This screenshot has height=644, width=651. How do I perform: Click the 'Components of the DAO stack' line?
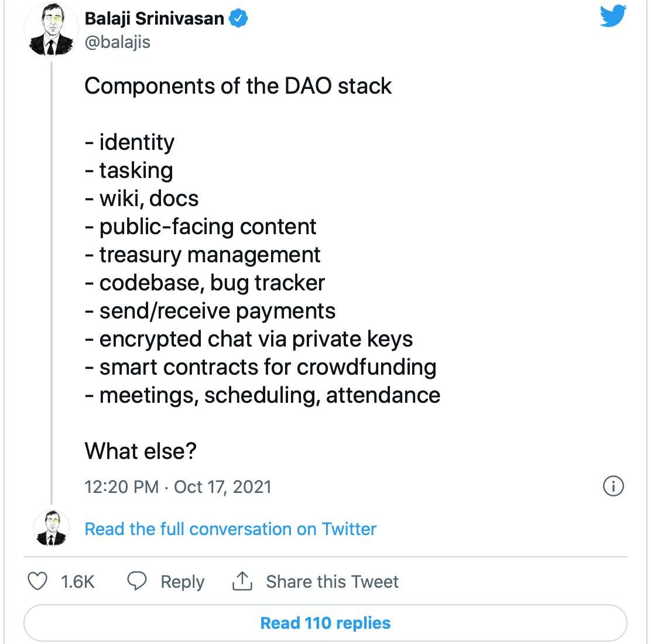tap(238, 86)
